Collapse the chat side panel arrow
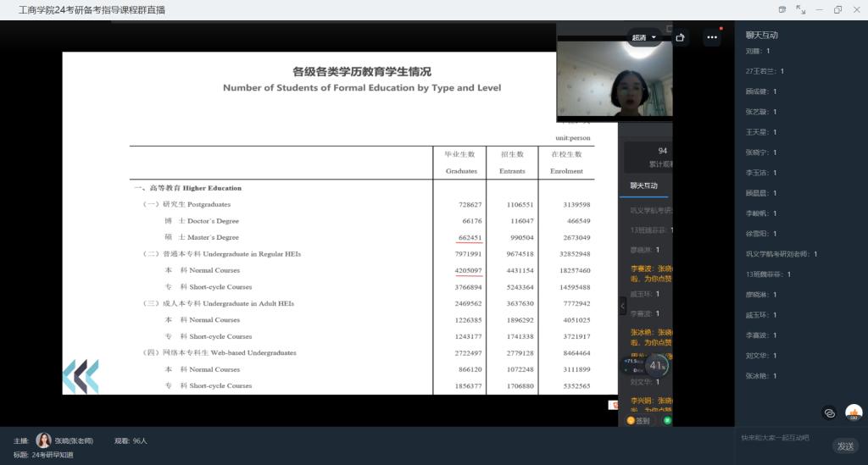 (x=623, y=306)
